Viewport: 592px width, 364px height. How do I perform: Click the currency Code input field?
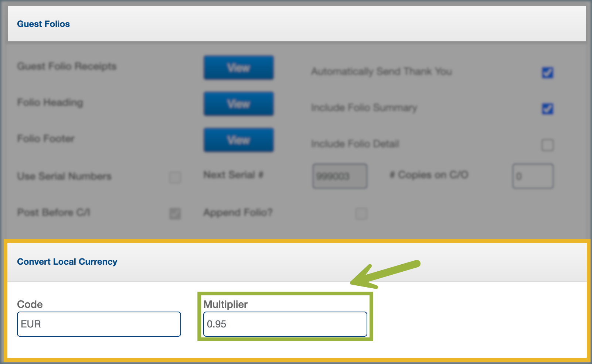99,324
